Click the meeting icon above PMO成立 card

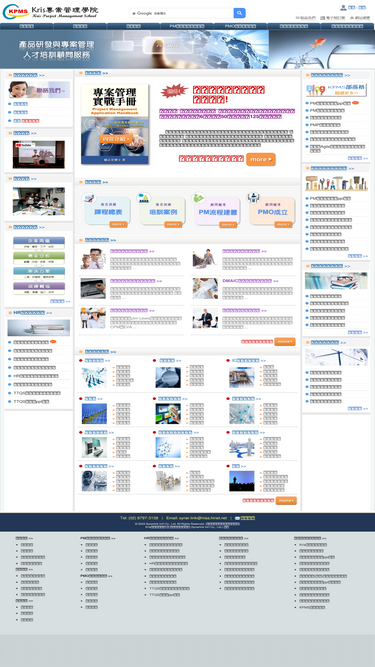click(253, 198)
